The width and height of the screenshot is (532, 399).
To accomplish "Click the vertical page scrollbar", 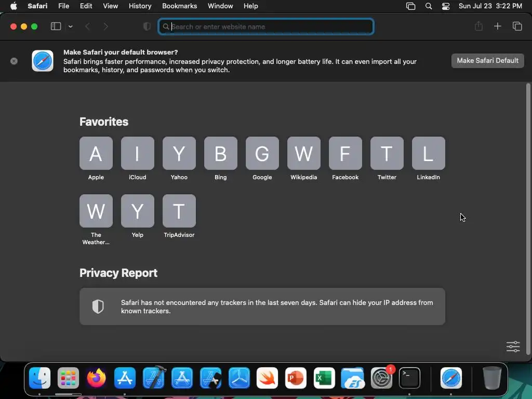I will 528,219.
